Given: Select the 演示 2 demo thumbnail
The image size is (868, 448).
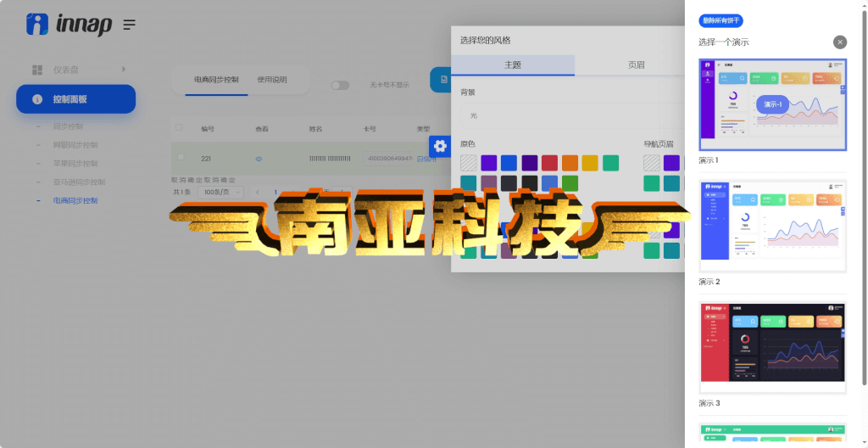Looking at the screenshot, I should tap(773, 227).
